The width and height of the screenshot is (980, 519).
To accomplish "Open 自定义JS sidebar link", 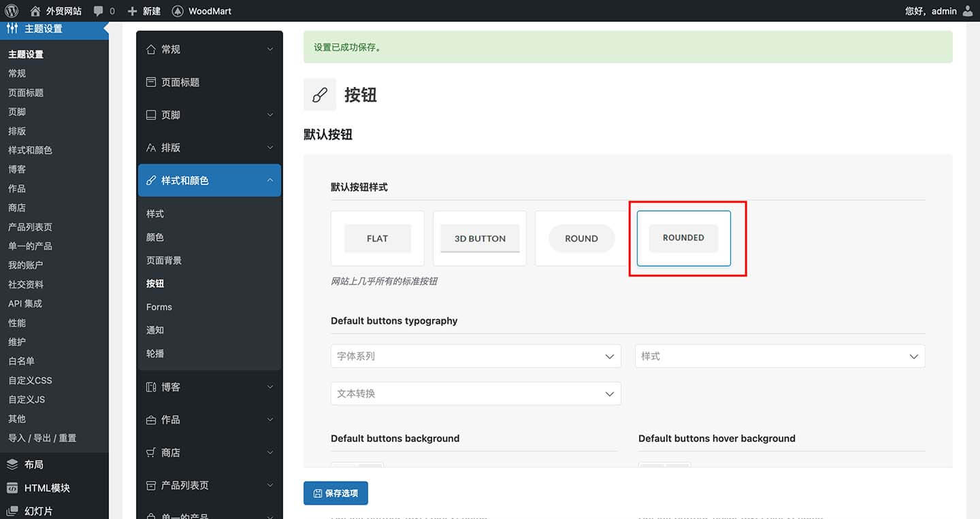I will [27, 399].
